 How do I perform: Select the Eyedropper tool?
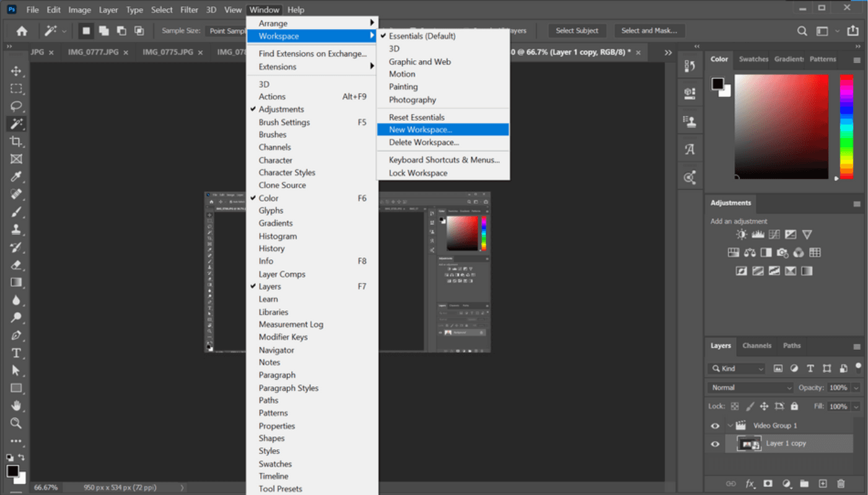16,177
